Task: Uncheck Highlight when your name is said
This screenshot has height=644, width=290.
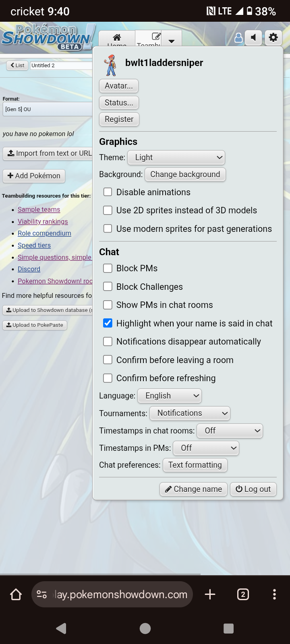Action: (x=108, y=323)
